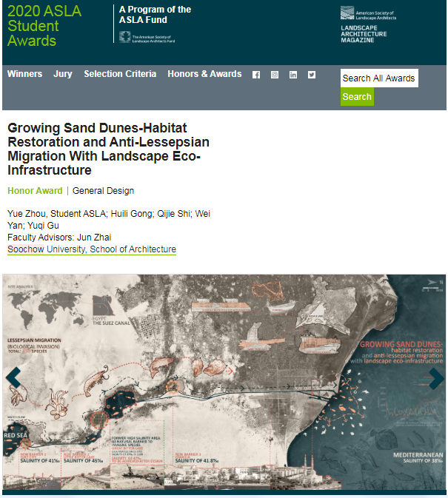
Task: Open the Selection Criteria page
Action: pyautogui.click(x=120, y=74)
